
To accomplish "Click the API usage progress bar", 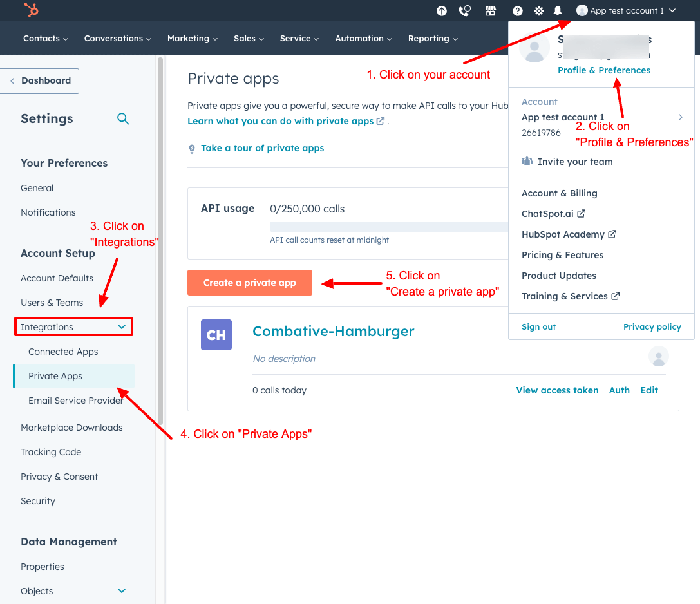I will (x=389, y=226).
